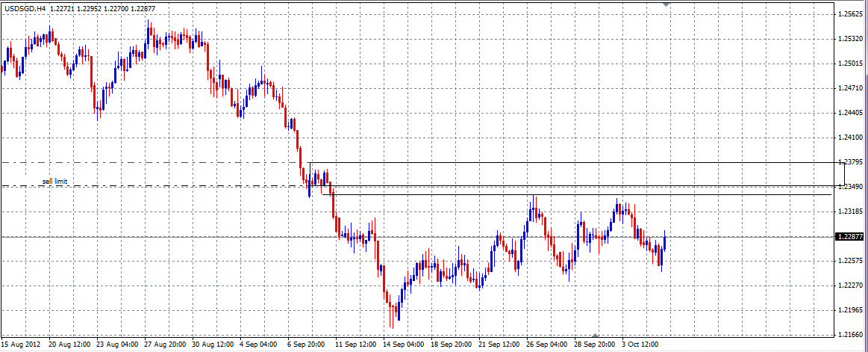Viewport: 868px width, 352px height.
Task: Click the current price tag 1.22877
Action: [849, 236]
